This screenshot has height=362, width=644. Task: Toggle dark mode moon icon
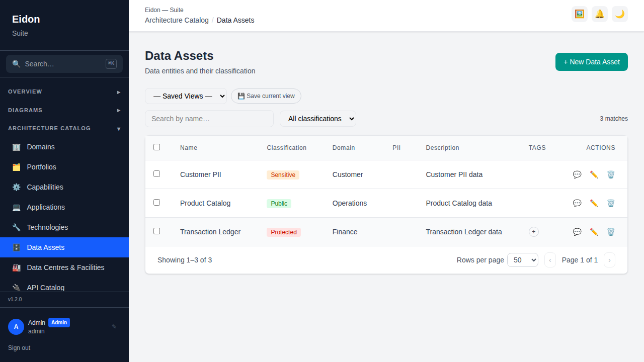tap(620, 14)
